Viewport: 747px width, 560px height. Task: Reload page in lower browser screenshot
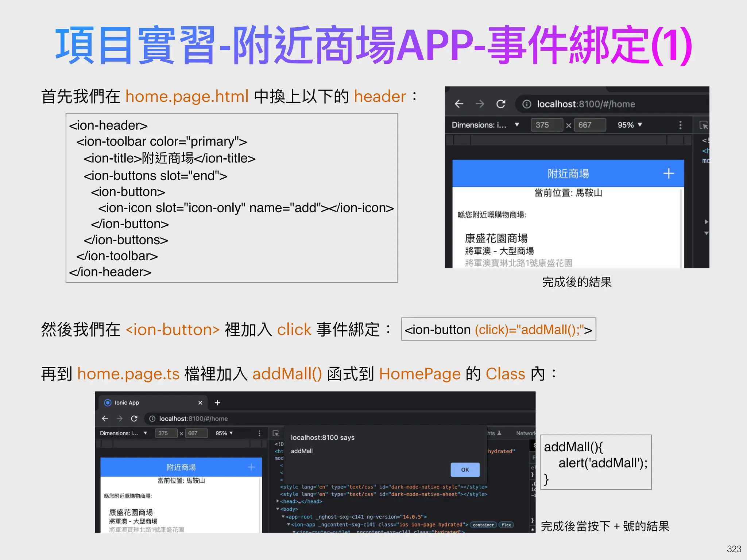pyautogui.click(x=134, y=419)
